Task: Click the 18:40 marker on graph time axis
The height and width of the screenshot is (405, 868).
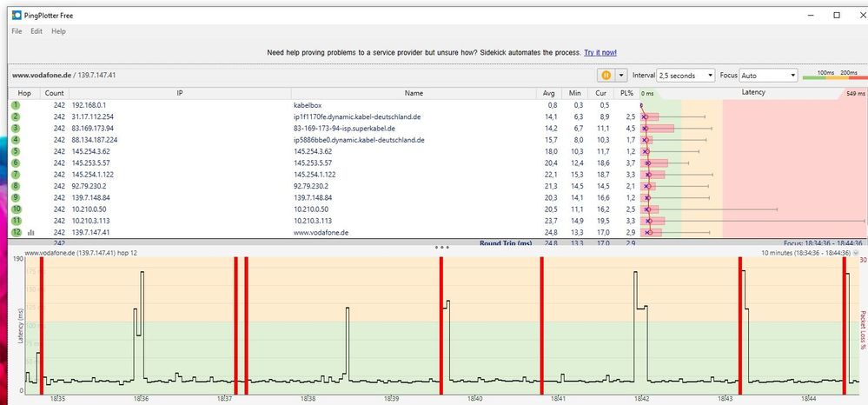Action: [x=474, y=399]
